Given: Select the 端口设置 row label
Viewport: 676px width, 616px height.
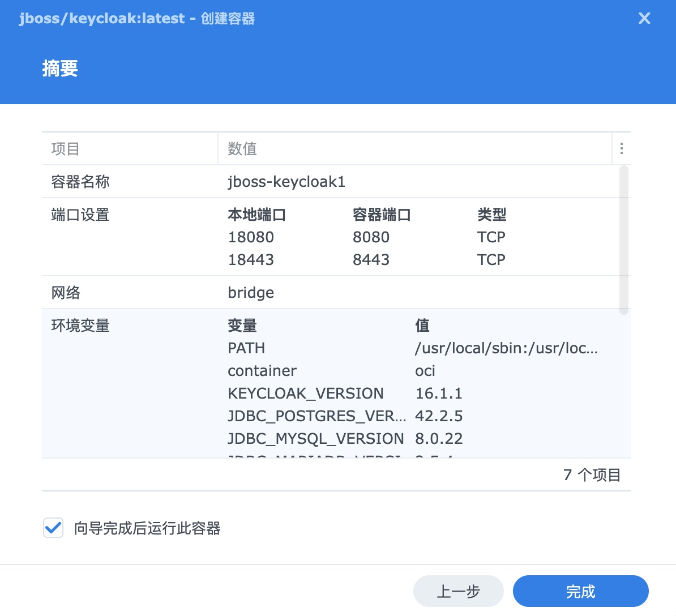Looking at the screenshot, I should (80, 214).
